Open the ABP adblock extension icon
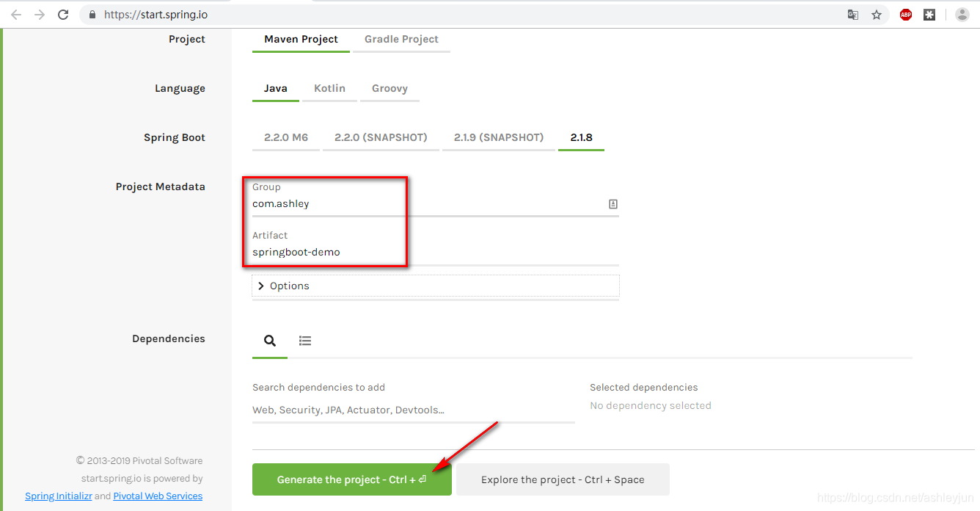 click(x=906, y=15)
